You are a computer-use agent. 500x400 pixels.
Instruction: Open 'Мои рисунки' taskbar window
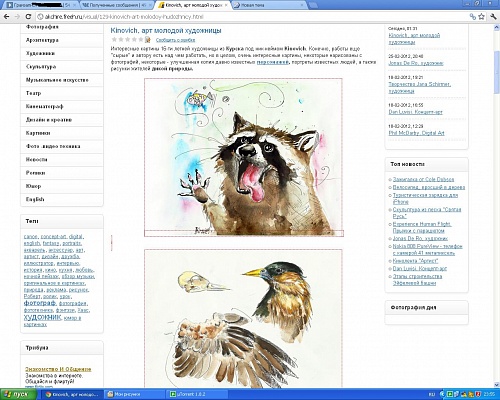134,394
